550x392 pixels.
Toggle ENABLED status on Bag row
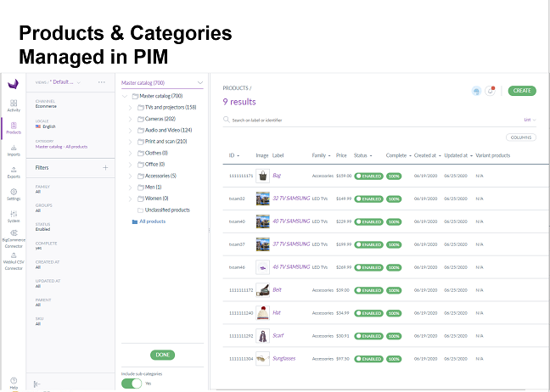tap(368, 176)
